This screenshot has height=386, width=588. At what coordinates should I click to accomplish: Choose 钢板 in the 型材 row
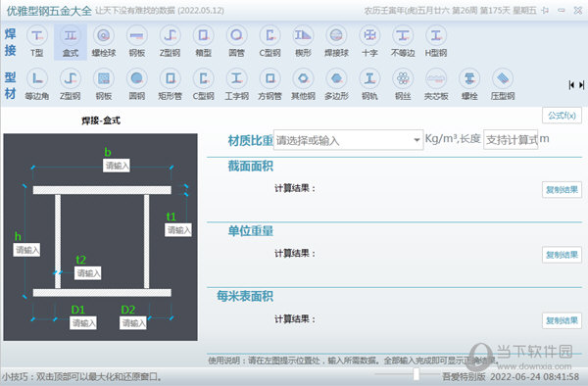click(104, 84)
